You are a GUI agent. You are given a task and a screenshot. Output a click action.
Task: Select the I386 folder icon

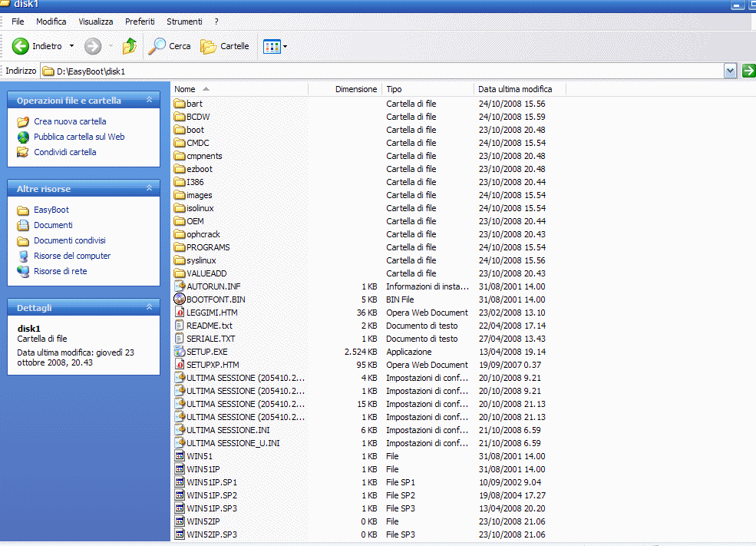click(180, 182)
